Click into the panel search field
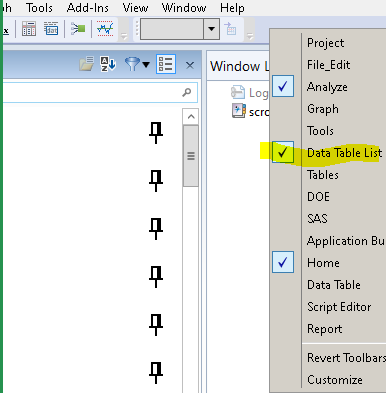Image resolution: width=386 pixels, height=393 pixels. (x=100, y=92)
